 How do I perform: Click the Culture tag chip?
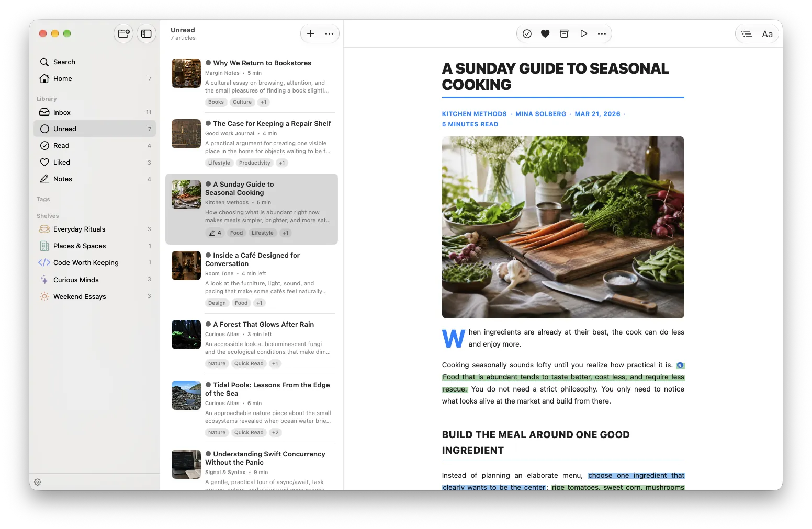[x=242, y=102]
